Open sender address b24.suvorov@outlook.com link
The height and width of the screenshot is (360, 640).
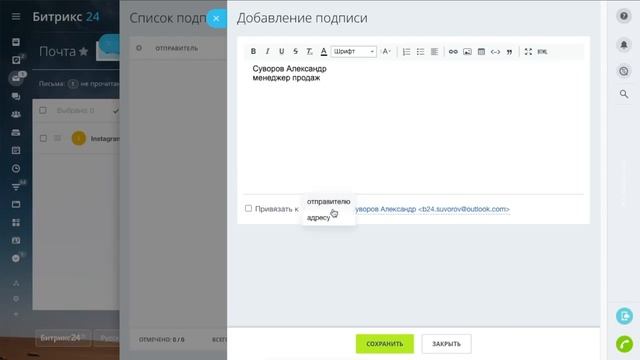tap(433, 209)
